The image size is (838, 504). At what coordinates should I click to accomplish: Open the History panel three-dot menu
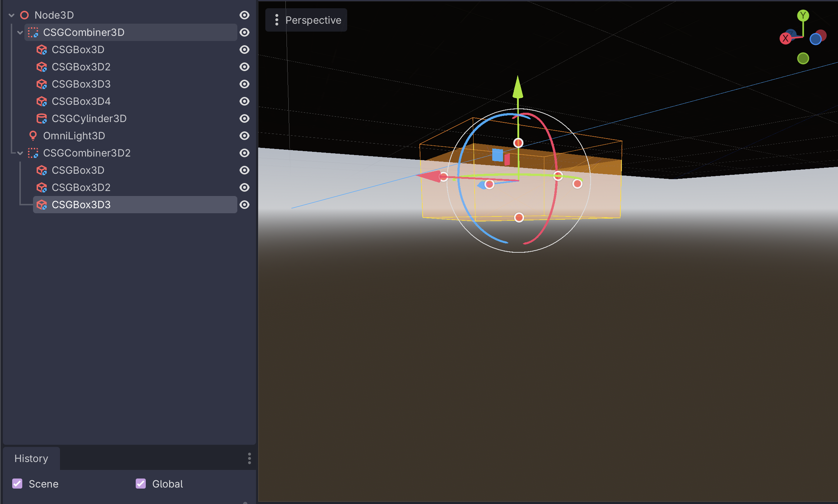pyautogui.click(x=249, y=458)
